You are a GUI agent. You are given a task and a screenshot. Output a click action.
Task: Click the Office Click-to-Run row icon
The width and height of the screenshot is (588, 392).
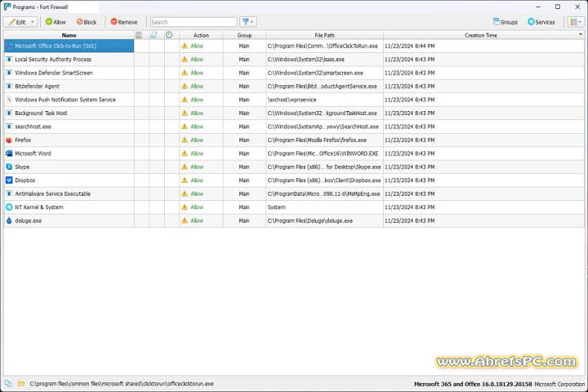point(9,46)
